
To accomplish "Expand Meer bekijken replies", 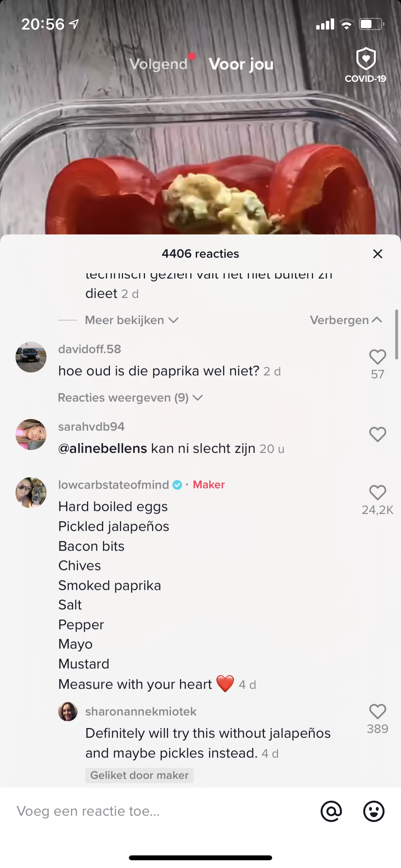I will [131, 320].
